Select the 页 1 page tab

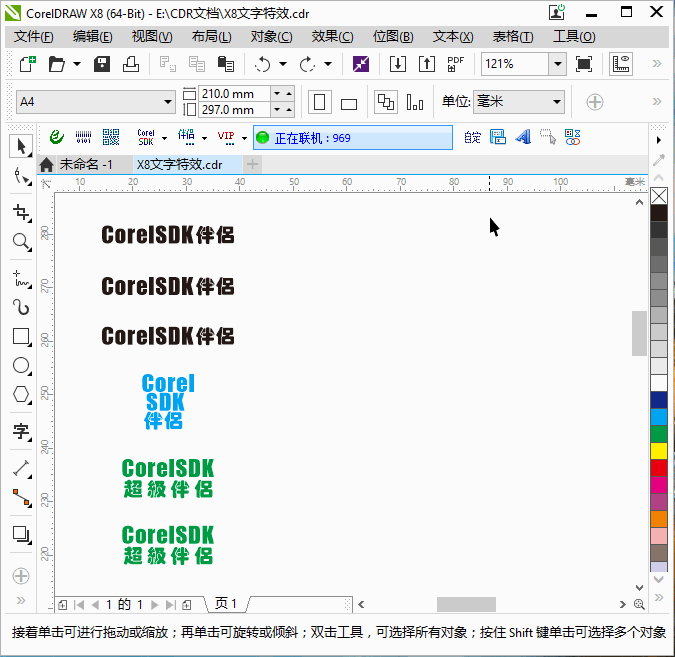tap(226, 604)
